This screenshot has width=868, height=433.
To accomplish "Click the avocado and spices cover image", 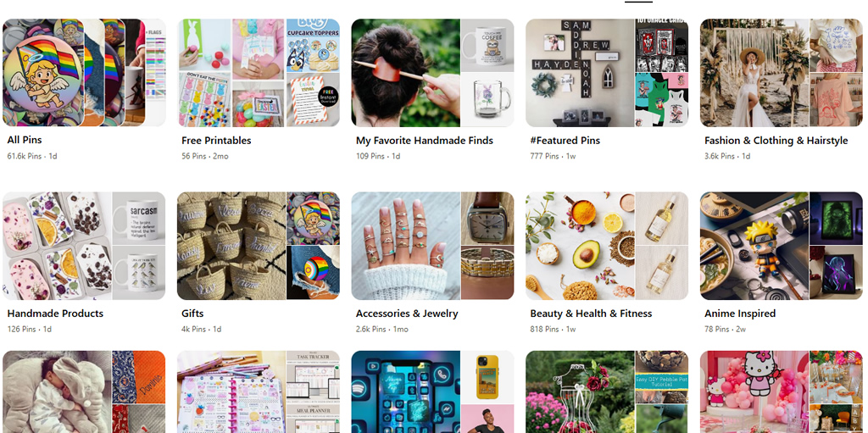I will (x=580, y=246).
